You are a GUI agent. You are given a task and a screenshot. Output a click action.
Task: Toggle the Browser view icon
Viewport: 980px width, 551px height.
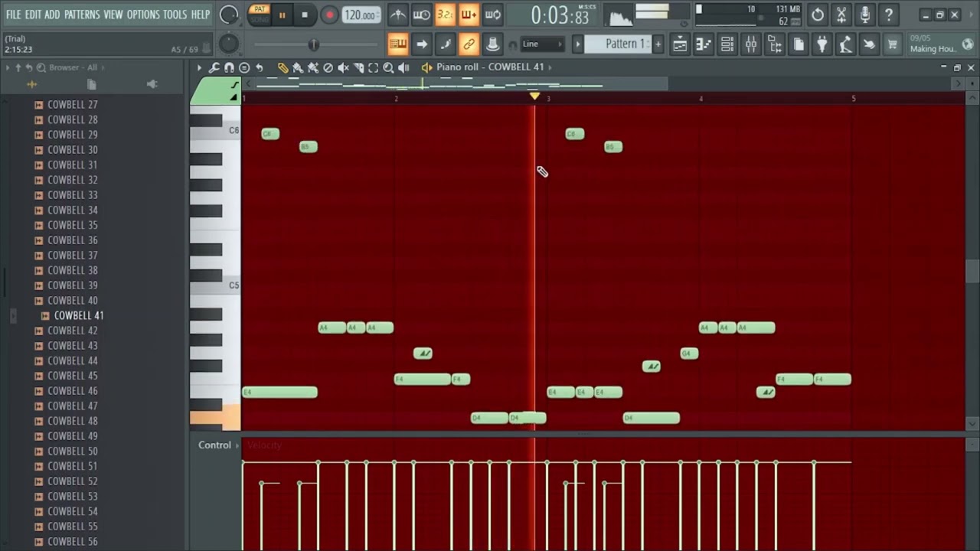(775, 44)
